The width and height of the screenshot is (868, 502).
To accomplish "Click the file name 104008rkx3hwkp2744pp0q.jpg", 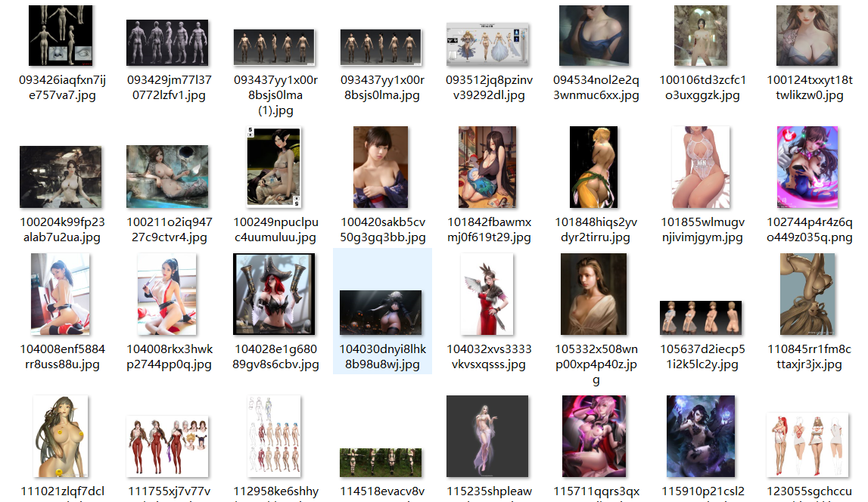I will (170, 357).
